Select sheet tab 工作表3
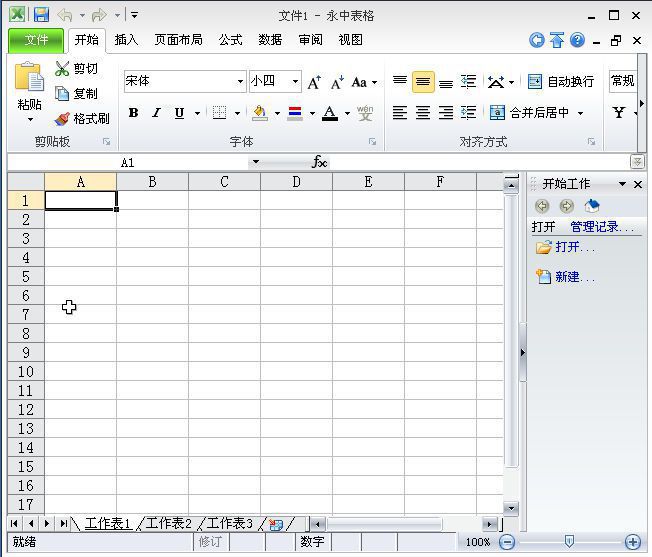The width and height of the screenshot is (652, 557). (230, 523)
